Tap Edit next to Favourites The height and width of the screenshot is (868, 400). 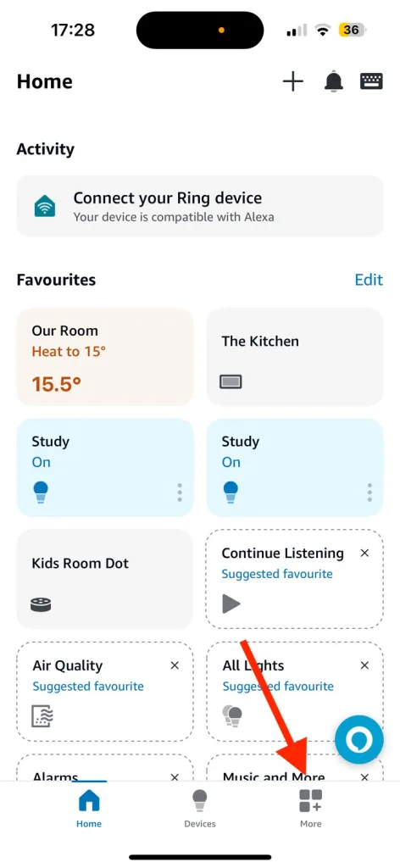tap(369, 280)
